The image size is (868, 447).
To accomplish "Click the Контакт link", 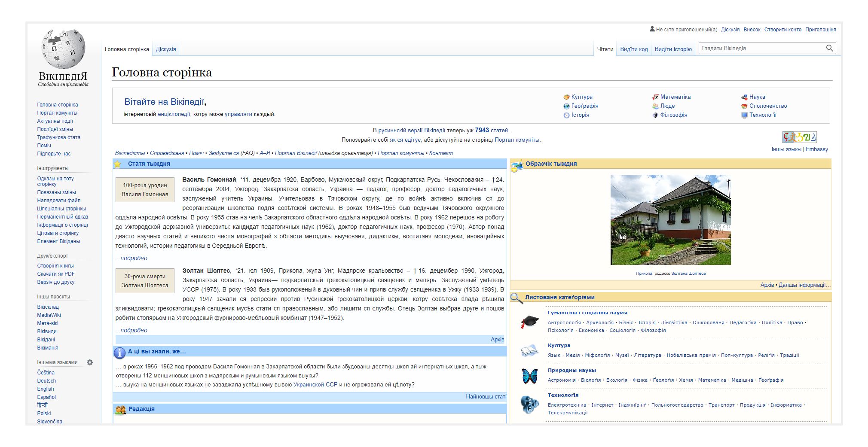I will [441, 153].
